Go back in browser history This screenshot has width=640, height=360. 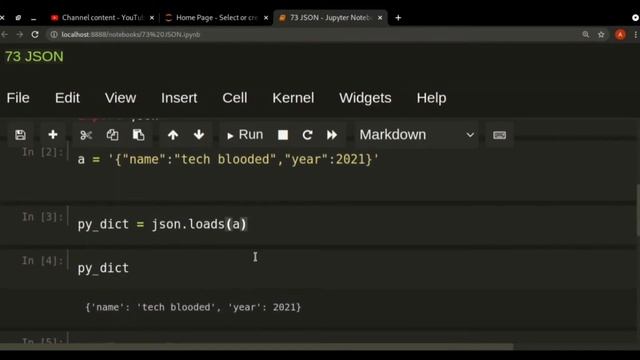point(5,35)
